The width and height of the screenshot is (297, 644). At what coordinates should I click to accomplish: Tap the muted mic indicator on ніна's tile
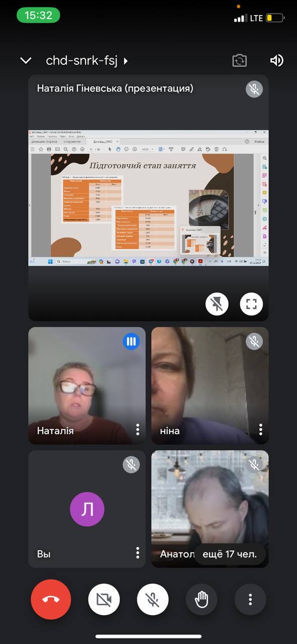click(254, 342)
